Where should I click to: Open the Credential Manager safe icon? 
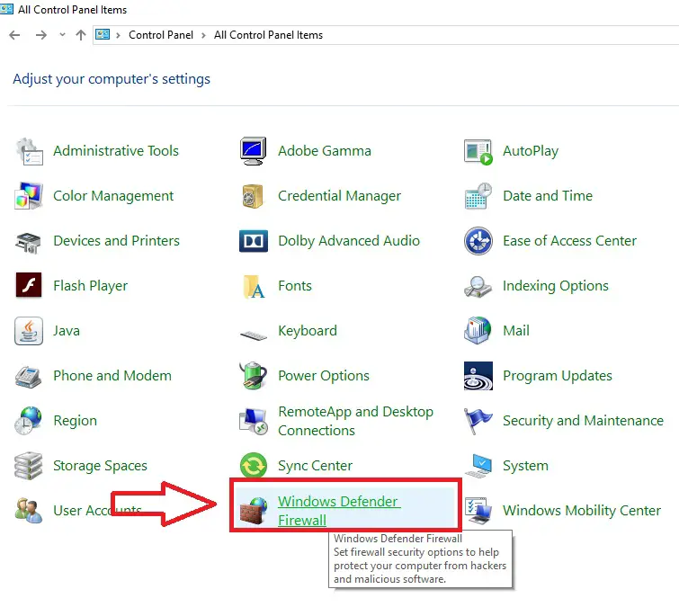[253, 196]
